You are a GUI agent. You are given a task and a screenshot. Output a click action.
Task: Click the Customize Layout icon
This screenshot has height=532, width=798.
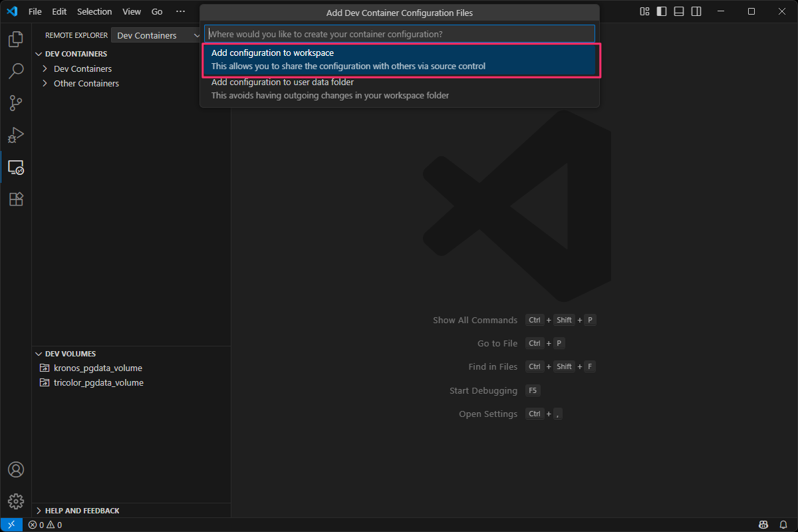[644, 11]
